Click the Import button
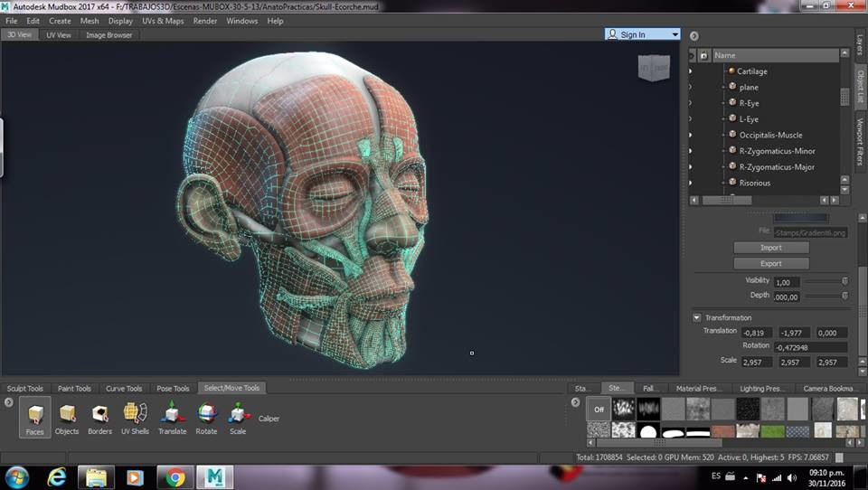Image resolution: width=868 pixels, height=490 pixels. point(770,248)
